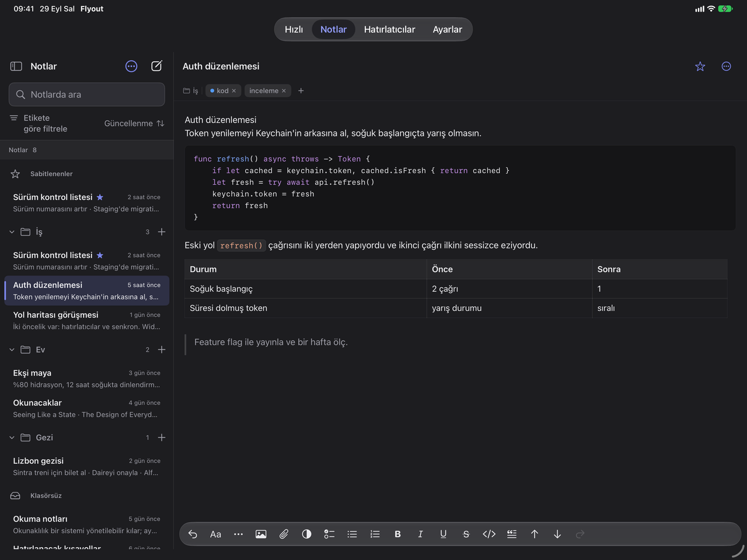This screenshot has height=560, width=747.
Task: Open the Notlar list more-options menu
Action: click(x=131, y=66)
